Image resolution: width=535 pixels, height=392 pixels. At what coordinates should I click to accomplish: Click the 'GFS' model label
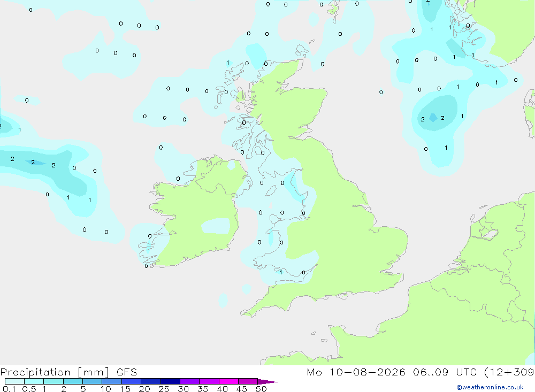click(127, 372)
